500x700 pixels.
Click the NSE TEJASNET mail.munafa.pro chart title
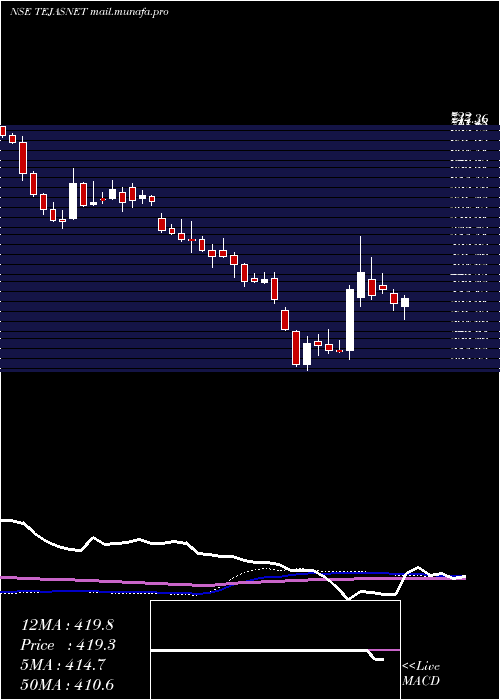point(89,12)
